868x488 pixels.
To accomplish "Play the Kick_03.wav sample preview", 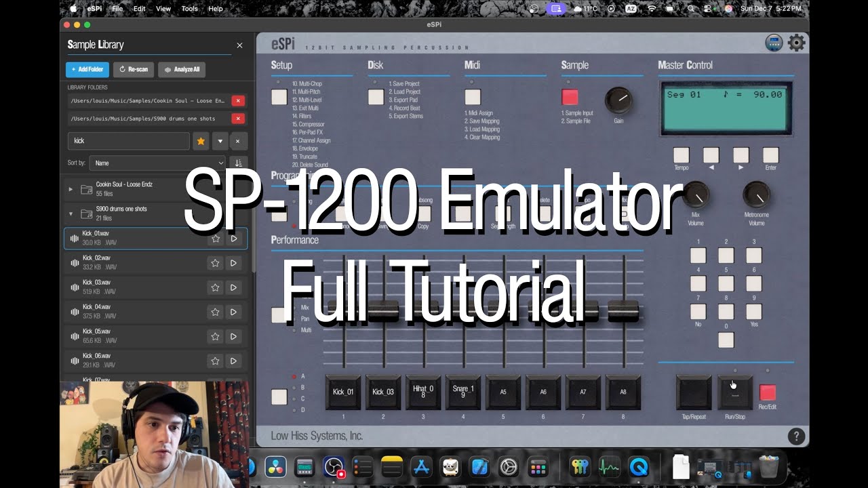I will 233,287.
